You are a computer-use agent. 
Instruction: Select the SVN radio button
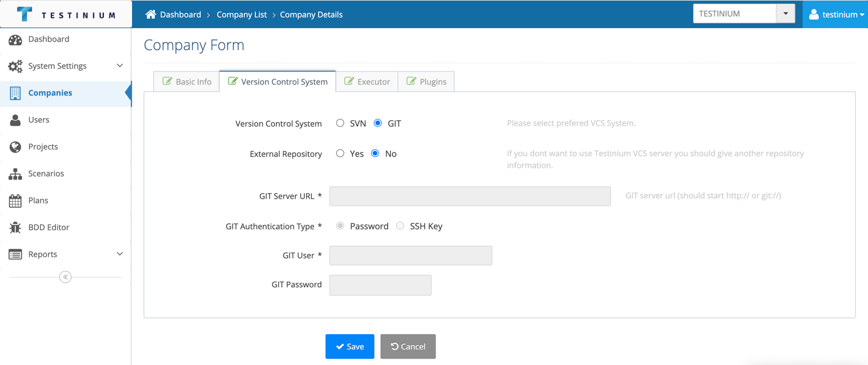pos(340,123)
